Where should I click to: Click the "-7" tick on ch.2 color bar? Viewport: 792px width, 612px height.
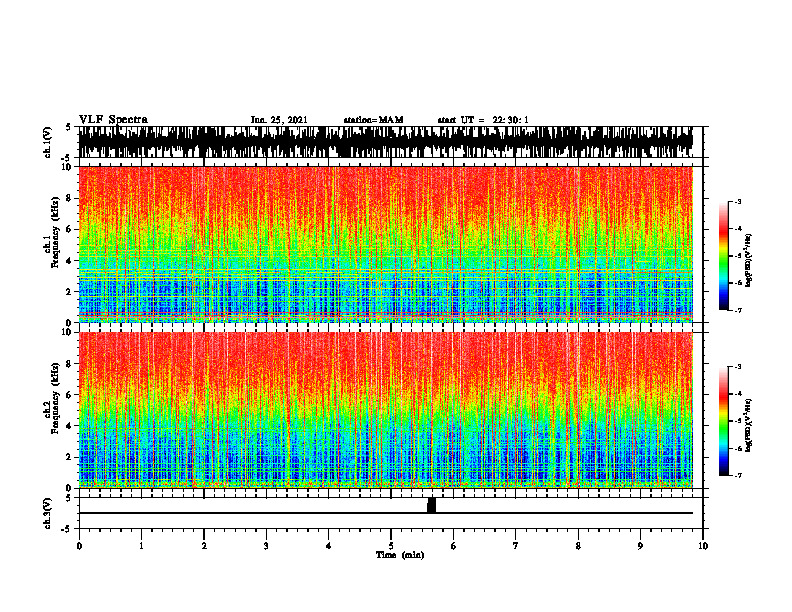tap(738, 475)
